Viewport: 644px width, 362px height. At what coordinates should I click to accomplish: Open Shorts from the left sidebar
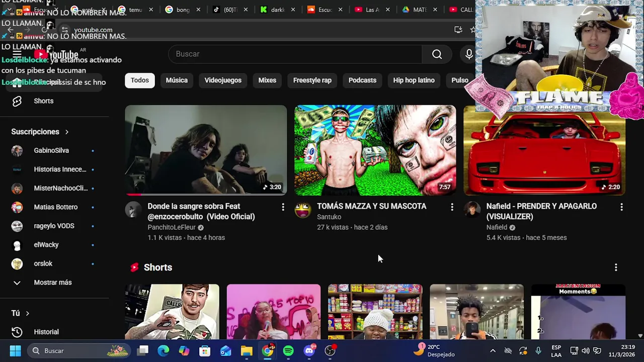point(54,101)
